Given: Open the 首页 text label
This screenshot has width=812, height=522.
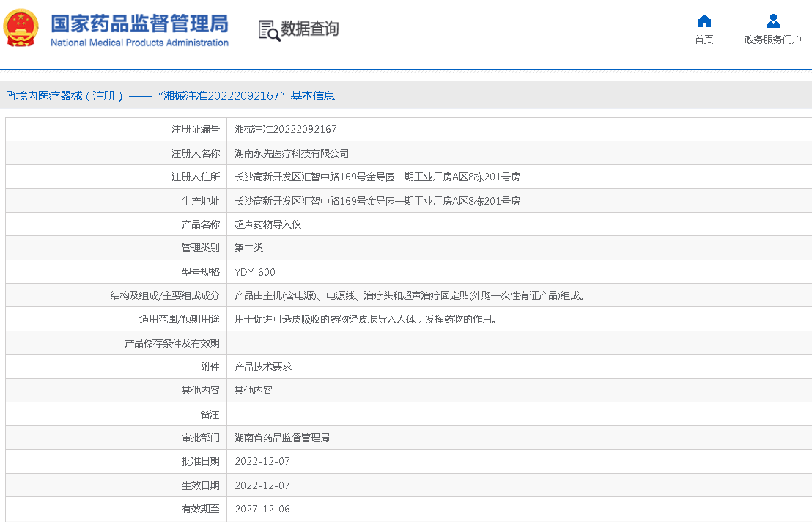Looking at the screenshot, I should [x=704, y=40].
